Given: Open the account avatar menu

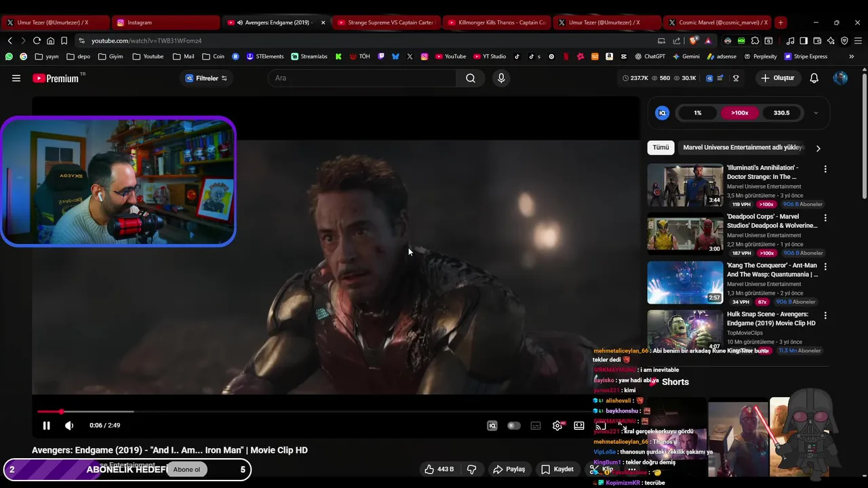Looking at the screenshot, I should (x=840, y=78).
